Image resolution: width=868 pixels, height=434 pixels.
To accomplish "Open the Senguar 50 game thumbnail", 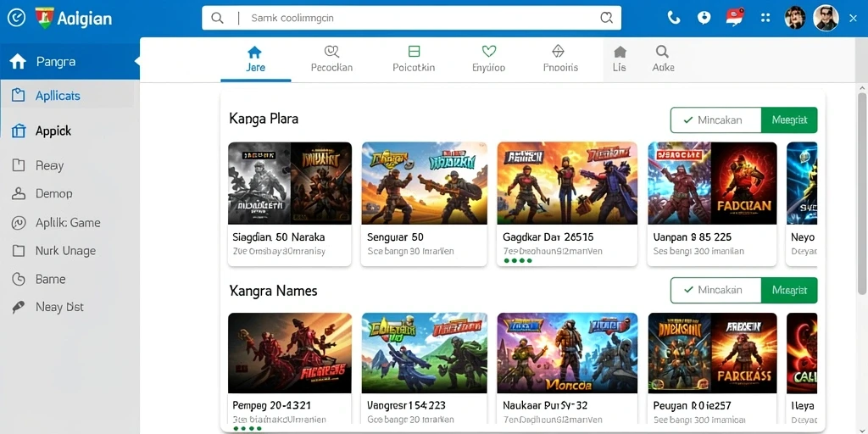I will coord(424,183).
